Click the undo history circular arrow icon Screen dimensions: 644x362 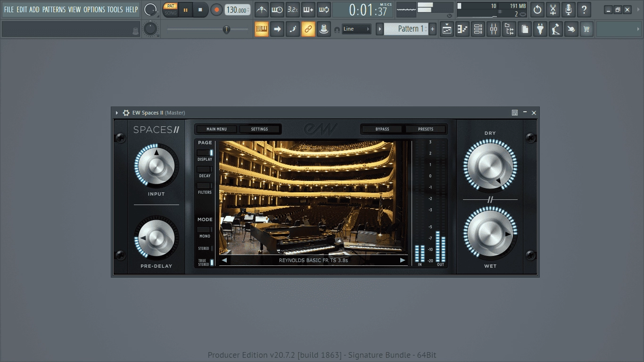pos(537,9)
